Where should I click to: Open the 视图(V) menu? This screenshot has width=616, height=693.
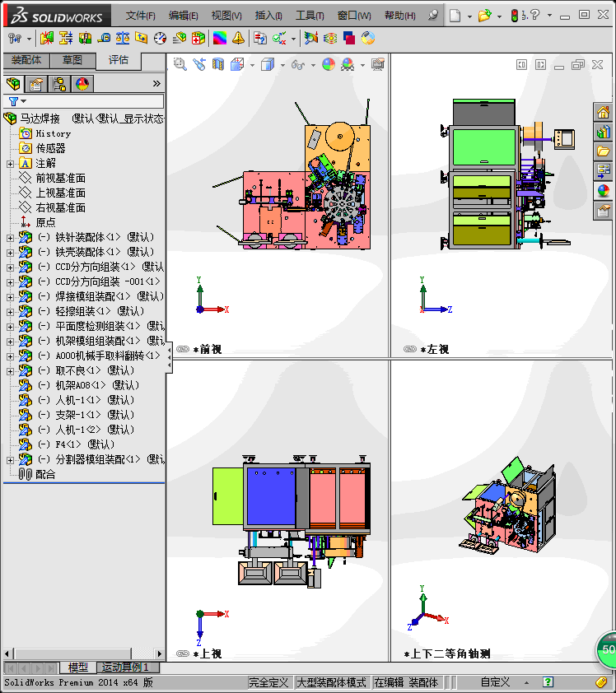[x=226, y=16]
